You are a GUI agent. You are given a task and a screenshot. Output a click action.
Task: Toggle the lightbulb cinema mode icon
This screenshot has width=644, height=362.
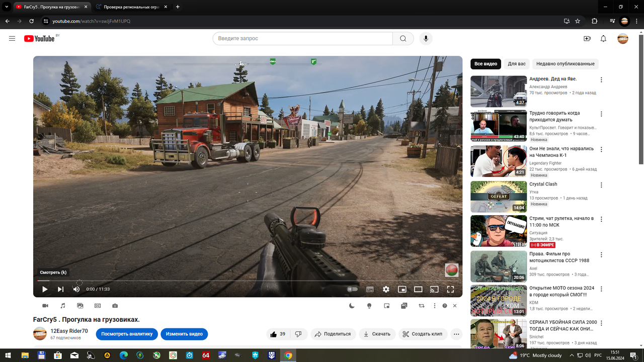pyautogui.click(x=369, y=306)
